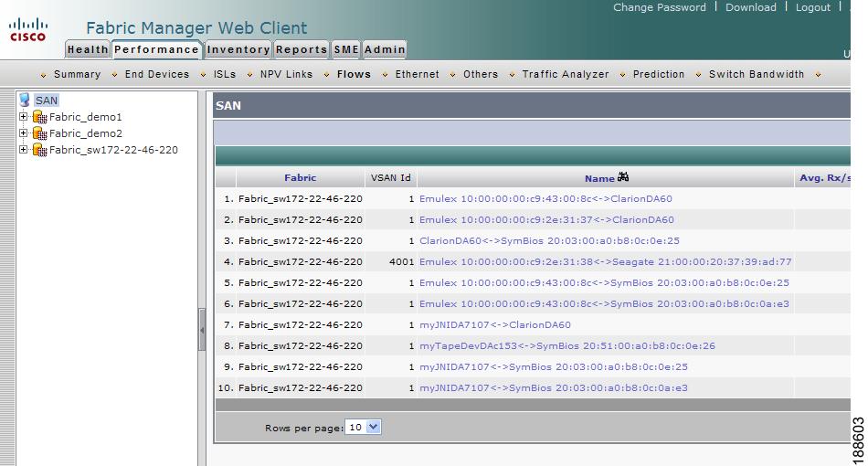The image size is (868, 466).
Task: Go to the Traffic Analyzer sub-menu
Action: coord(566,74)
